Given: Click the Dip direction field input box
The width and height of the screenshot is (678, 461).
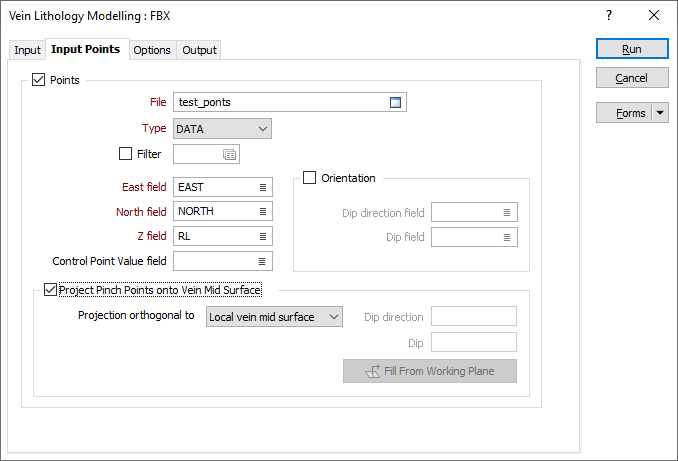Looking at the screenshot, I should [474, 212].
